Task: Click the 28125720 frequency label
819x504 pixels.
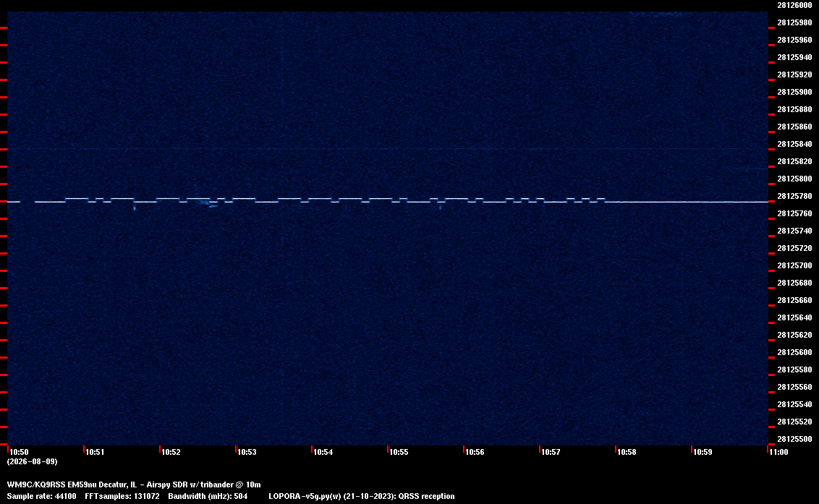Action: pyautogui.click(x=794, y=248)
